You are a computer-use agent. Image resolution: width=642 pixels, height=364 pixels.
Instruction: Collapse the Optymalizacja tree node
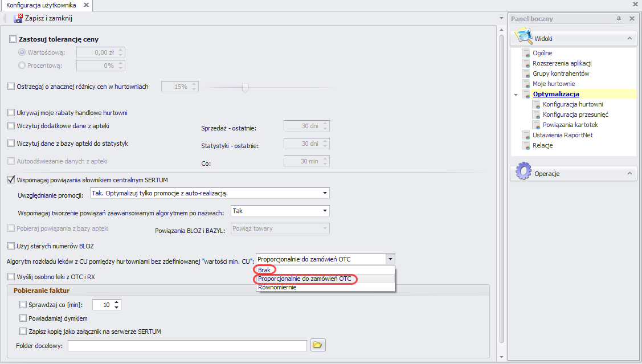516,95
